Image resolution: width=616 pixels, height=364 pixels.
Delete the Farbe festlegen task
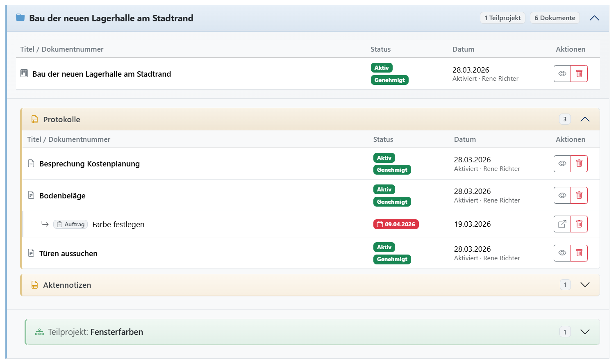point(579,224)
